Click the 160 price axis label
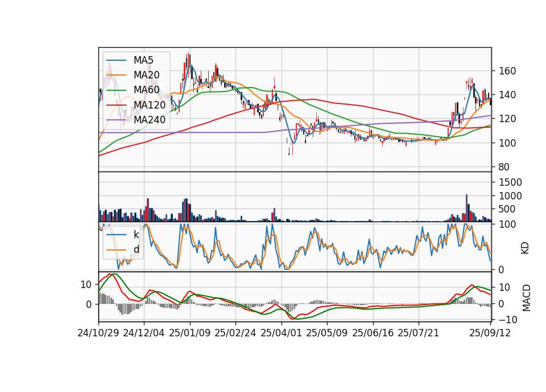The height and width of the screenshot is (392, 546). [x=507, y=72]
